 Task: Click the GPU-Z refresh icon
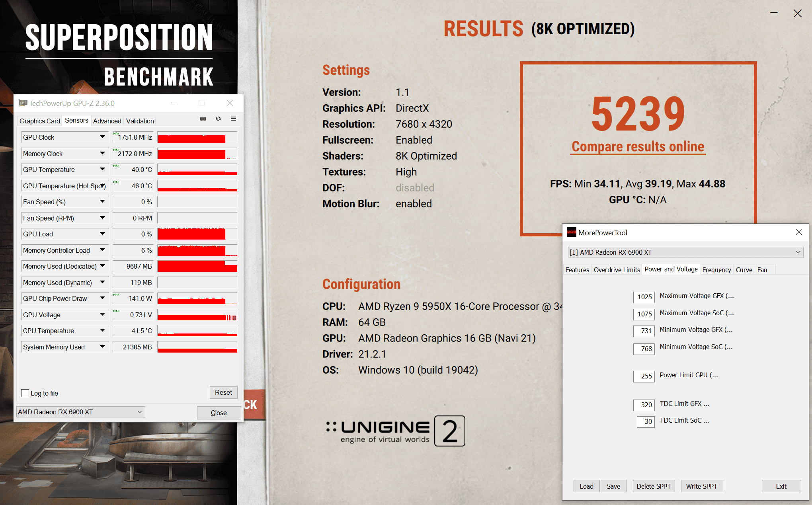(218, 119)
